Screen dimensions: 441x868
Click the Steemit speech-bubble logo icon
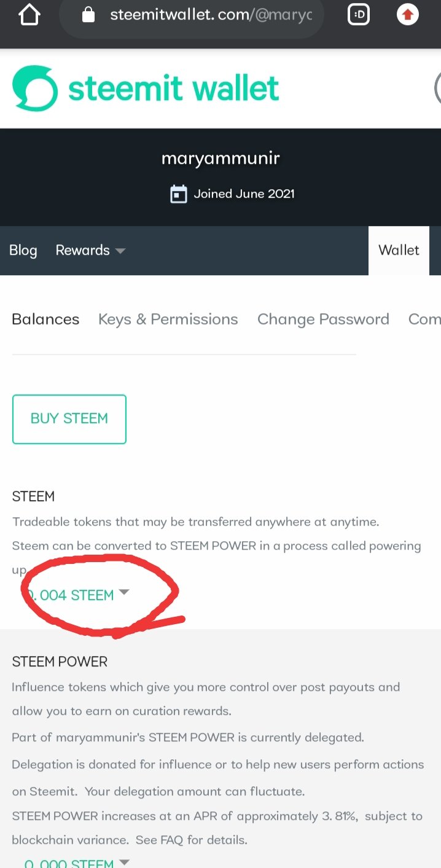(x=35, y=89)
